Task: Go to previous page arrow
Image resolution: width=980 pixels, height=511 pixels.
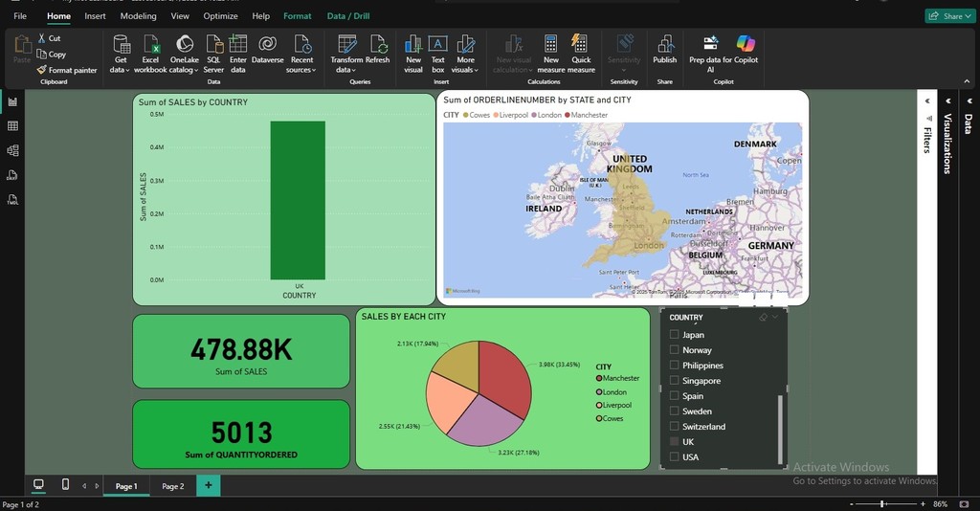Action: coord(84,485)
